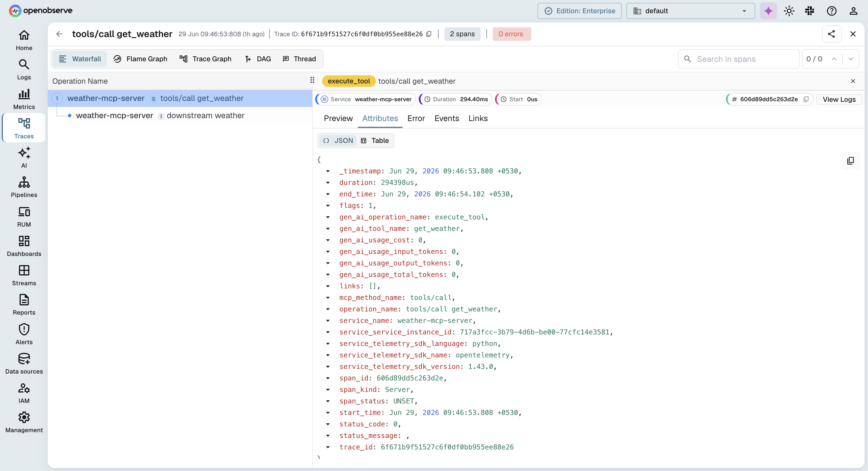Viewport: 868px width, 471px height.
Task: Open Metrics in the sidebar
Action: pyautogui.click(x=24, y=99)
